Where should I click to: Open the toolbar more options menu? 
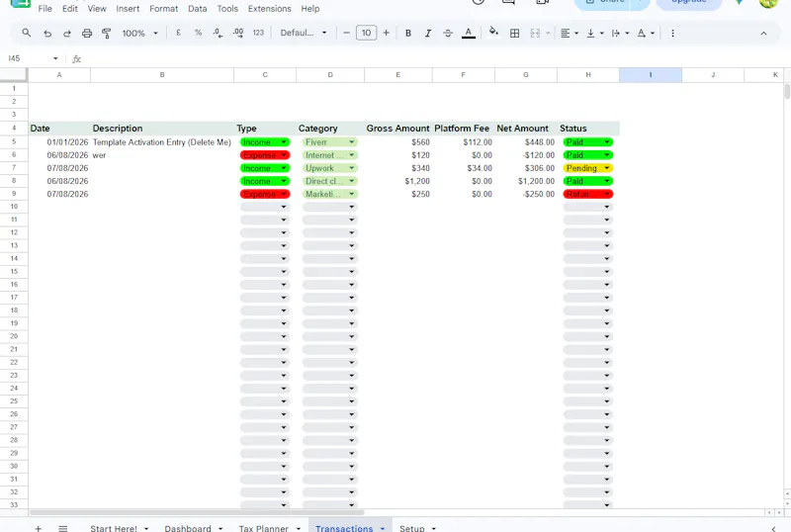tap(672, 34)
